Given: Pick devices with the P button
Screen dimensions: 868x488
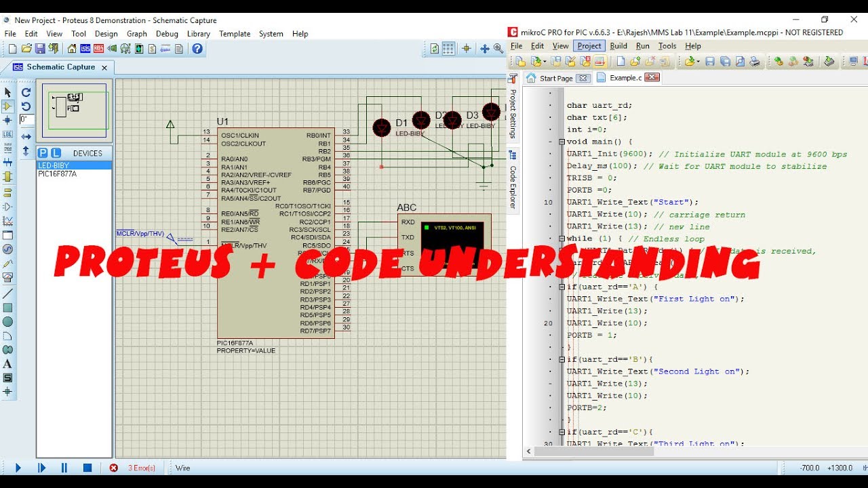Looking at the screenshot, I should (43, 153).
